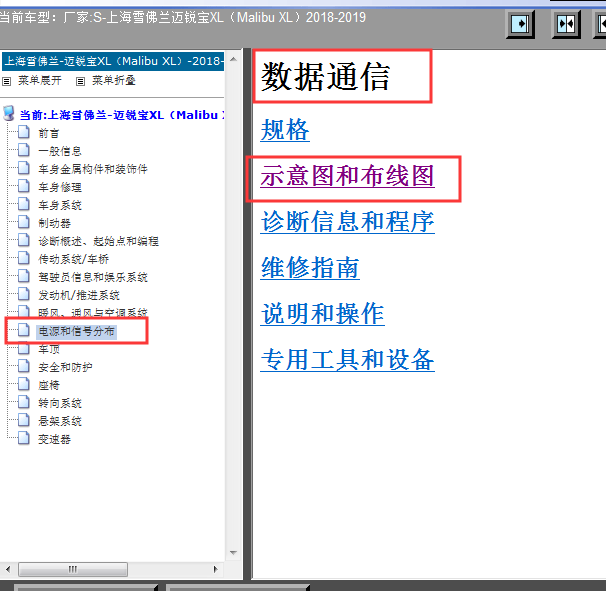606x591 pixels.
Task: Collapse all menus with 菜单折叠
Action: tap(114, 80)
